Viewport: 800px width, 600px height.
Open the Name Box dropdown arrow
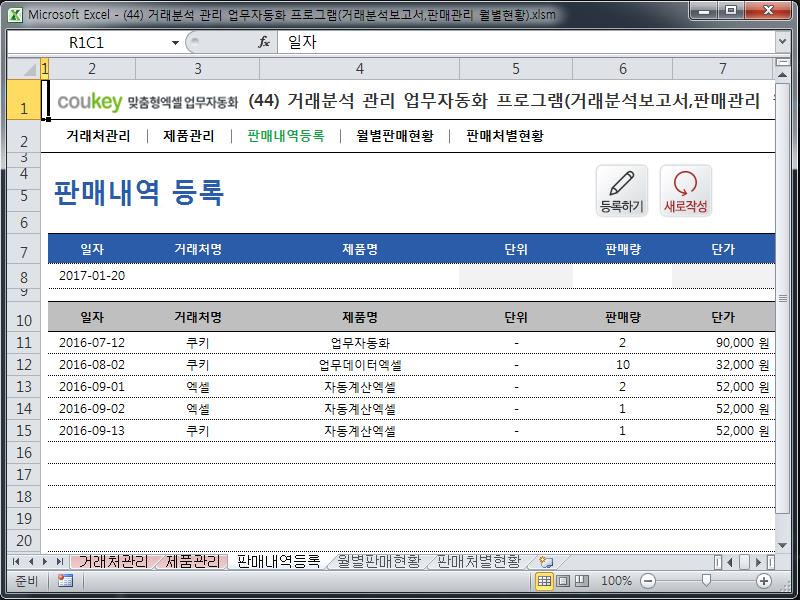click(x=176, y=42)
